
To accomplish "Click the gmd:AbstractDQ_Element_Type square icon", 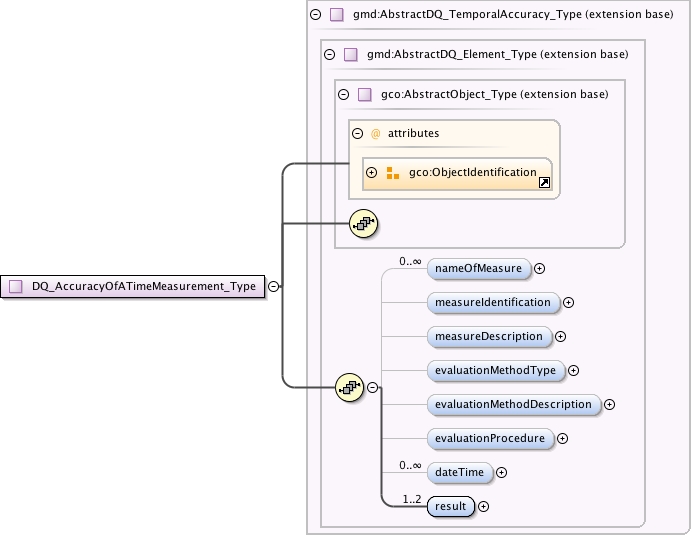I will click(x=351, y=55).
